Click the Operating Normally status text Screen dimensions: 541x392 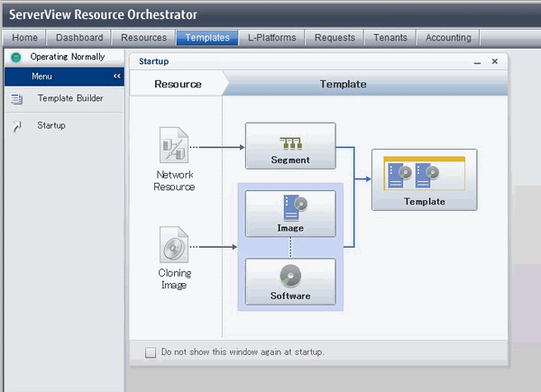click(68, 57)
